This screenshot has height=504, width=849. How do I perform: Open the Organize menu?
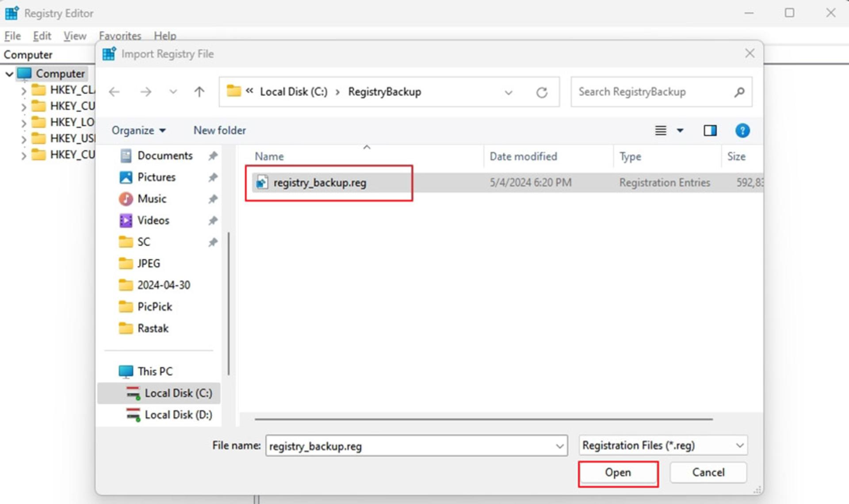(138, 130)
